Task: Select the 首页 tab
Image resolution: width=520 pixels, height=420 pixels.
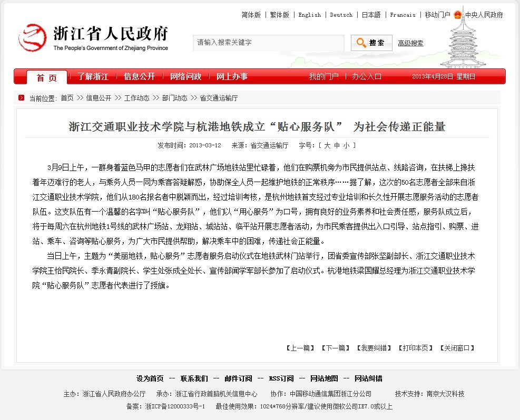Action: click(47, 78)
